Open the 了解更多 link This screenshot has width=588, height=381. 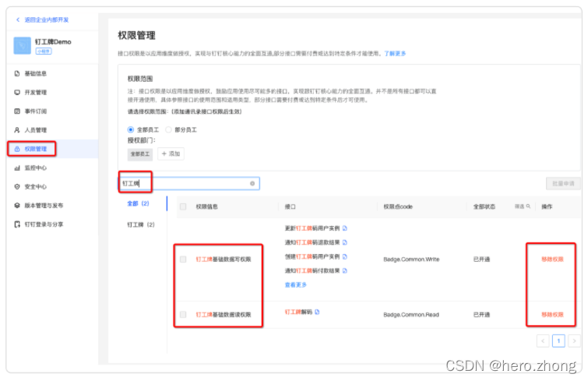coord(395,54)
